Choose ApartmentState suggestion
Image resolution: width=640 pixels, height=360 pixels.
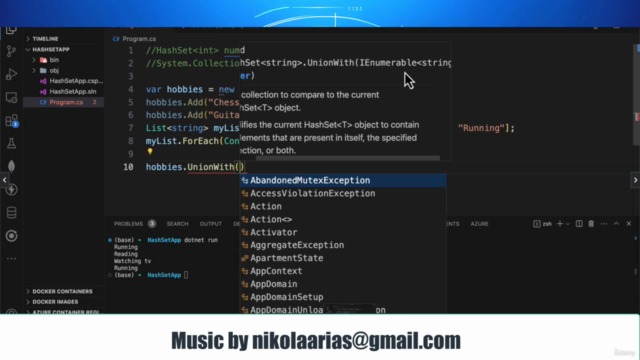343,258
